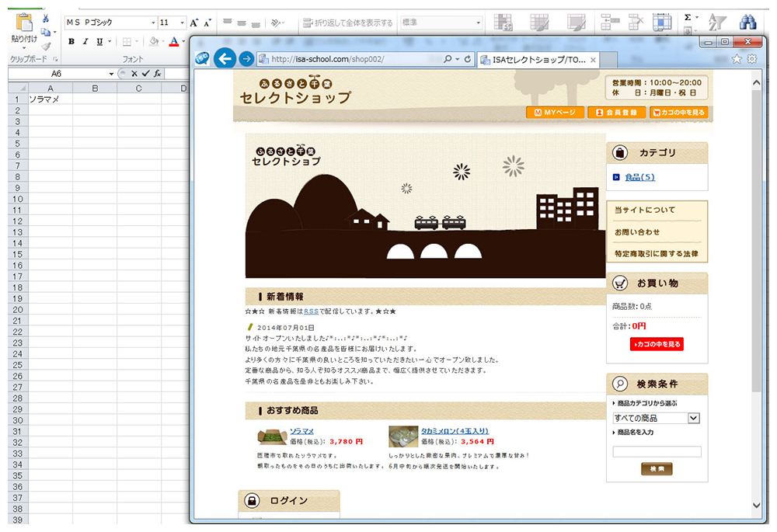Open the RSS link in 新着情報
This screenshot has width=777, height=532.
point(311,311)
